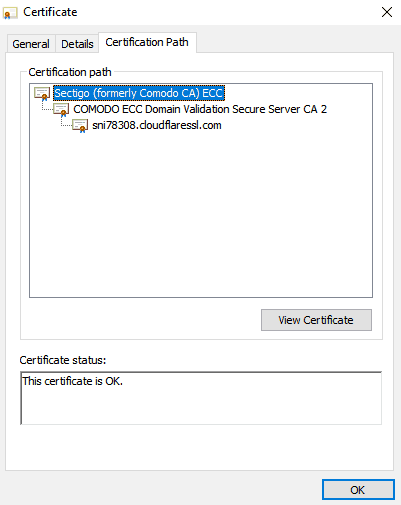The image size is (401, 505).
Task: Open the Details tab
Action: (77, 44)
